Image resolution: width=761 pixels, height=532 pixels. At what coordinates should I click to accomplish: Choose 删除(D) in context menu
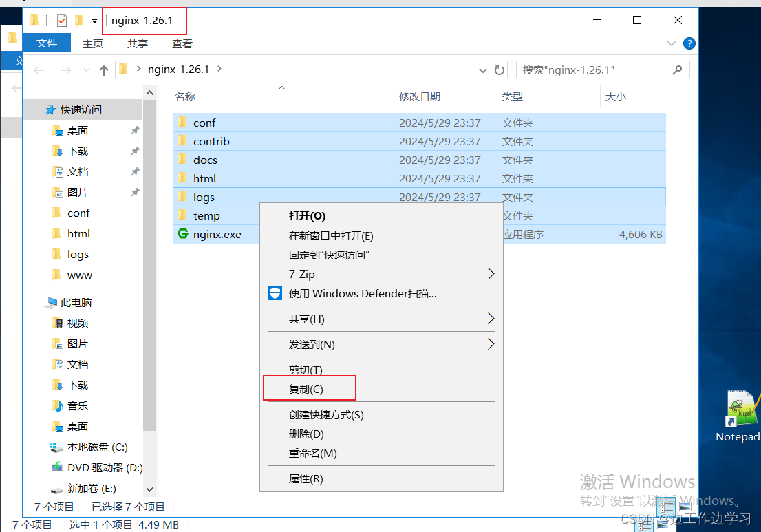[381, 434]
